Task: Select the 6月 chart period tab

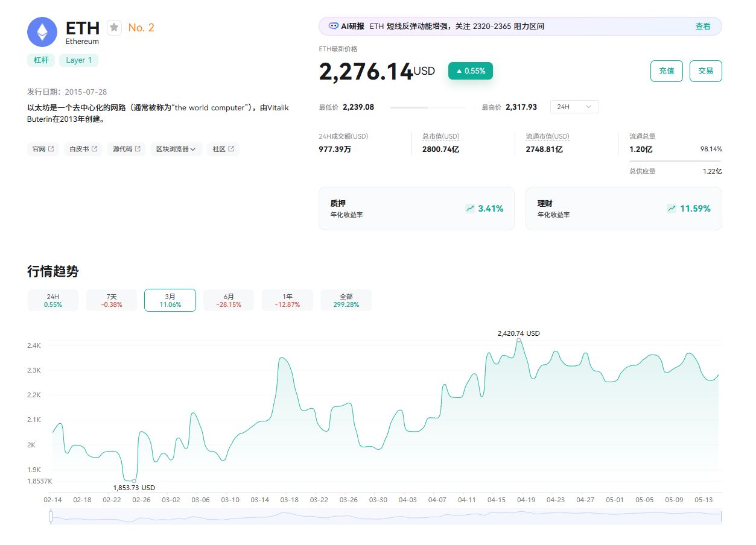Action: tap(229, 300)
